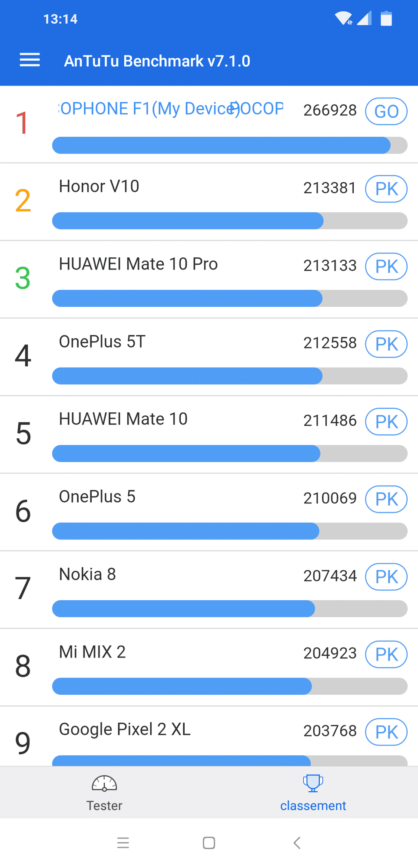The image size is (418, 868).
Task: Hit PK button for Nokia 8
Action: pos(386,577)
